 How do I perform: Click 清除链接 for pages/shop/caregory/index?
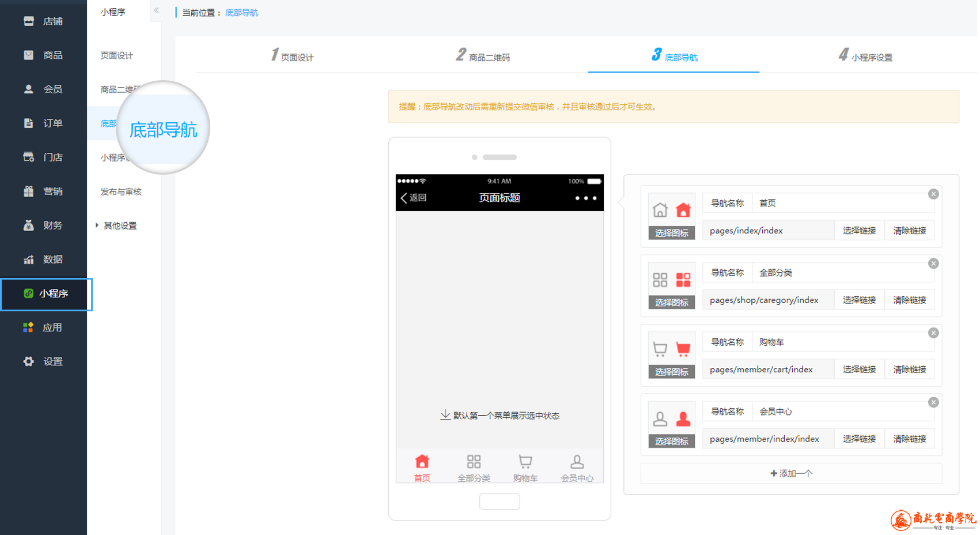(x=910, y=300)
